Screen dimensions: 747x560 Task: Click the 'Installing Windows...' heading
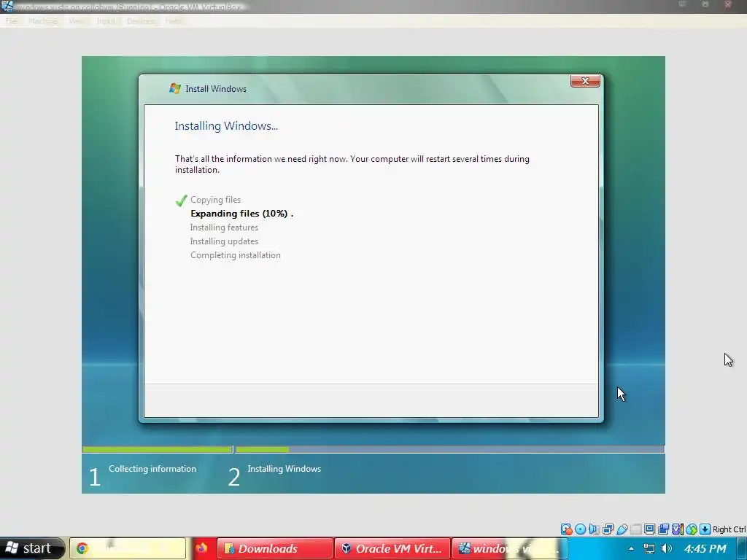226,125
